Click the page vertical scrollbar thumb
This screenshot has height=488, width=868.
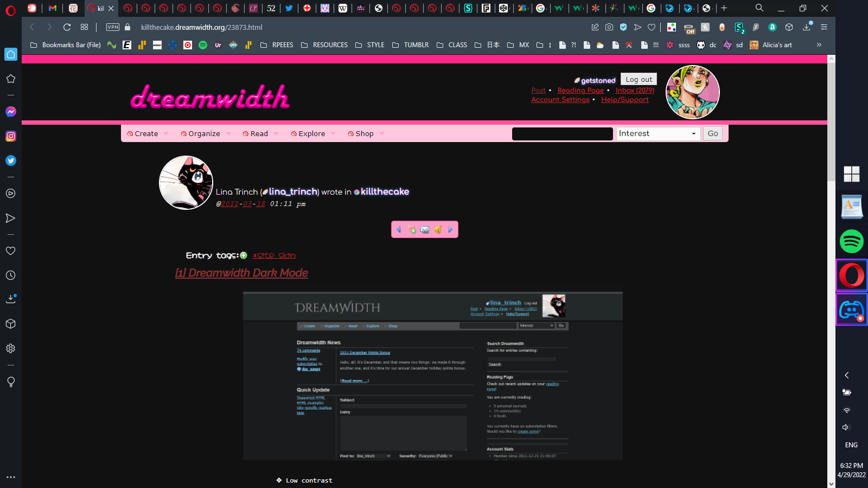pyautogui.click(x=831, y=122)
